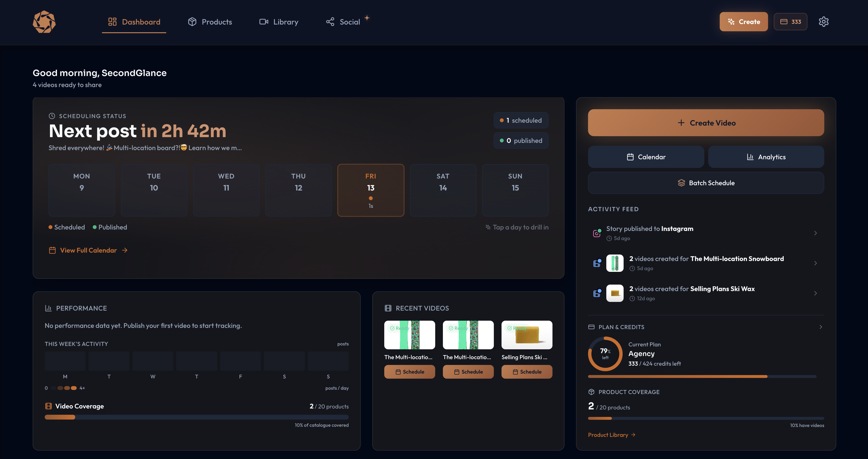Open Analytics from the chart icon button

[x=766, y=156]
